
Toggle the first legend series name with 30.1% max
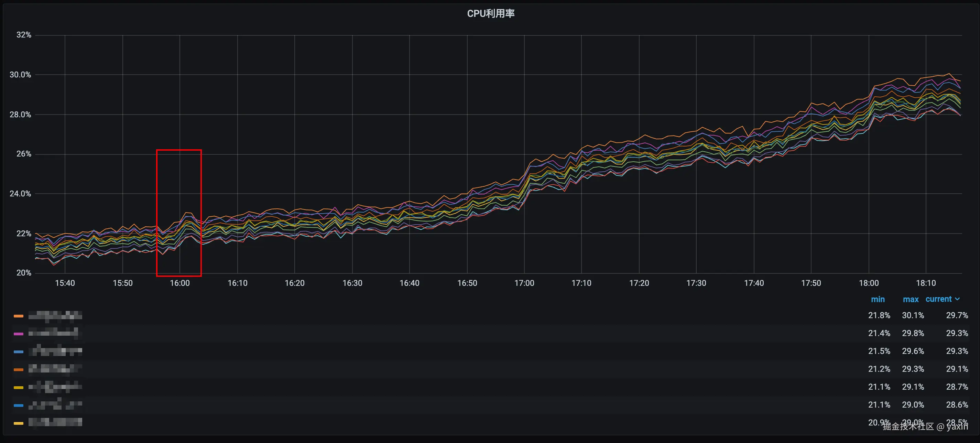[x=55, y=315]
